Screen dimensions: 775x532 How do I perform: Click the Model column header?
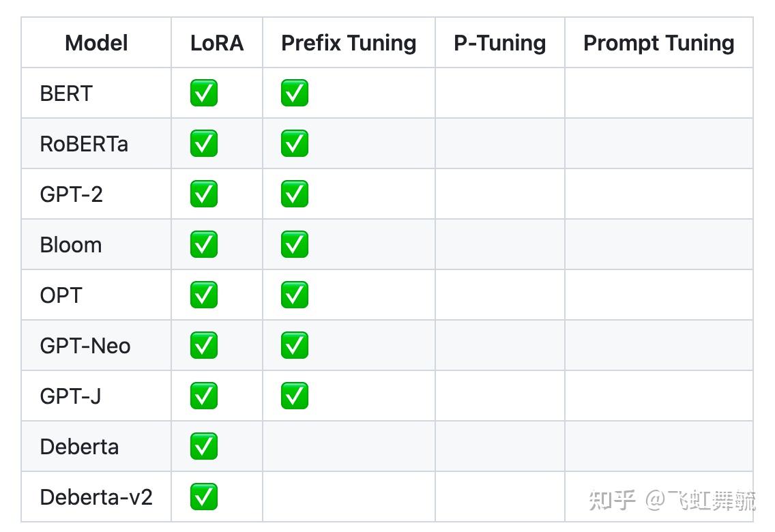tap(96, 43)
